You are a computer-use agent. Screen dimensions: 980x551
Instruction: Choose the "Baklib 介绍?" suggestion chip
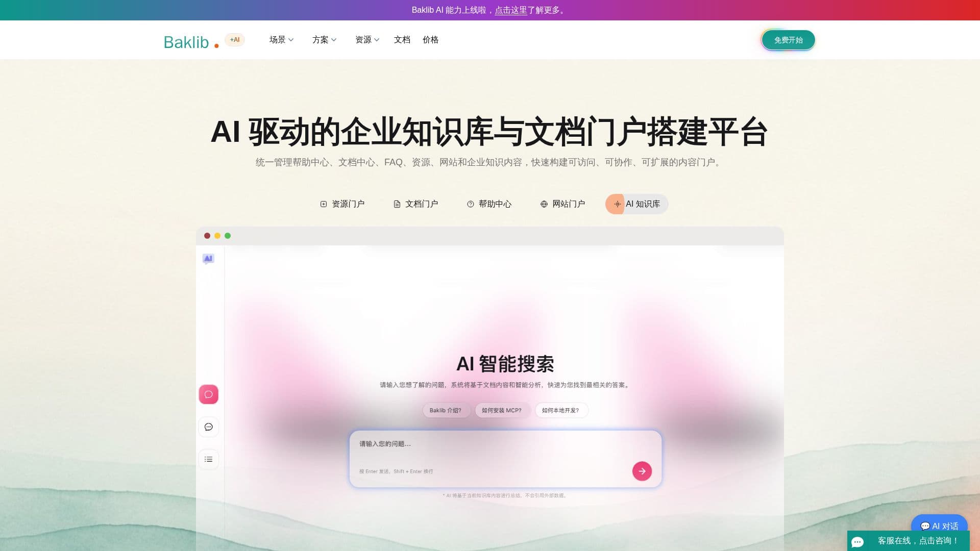tap(446, 410)
